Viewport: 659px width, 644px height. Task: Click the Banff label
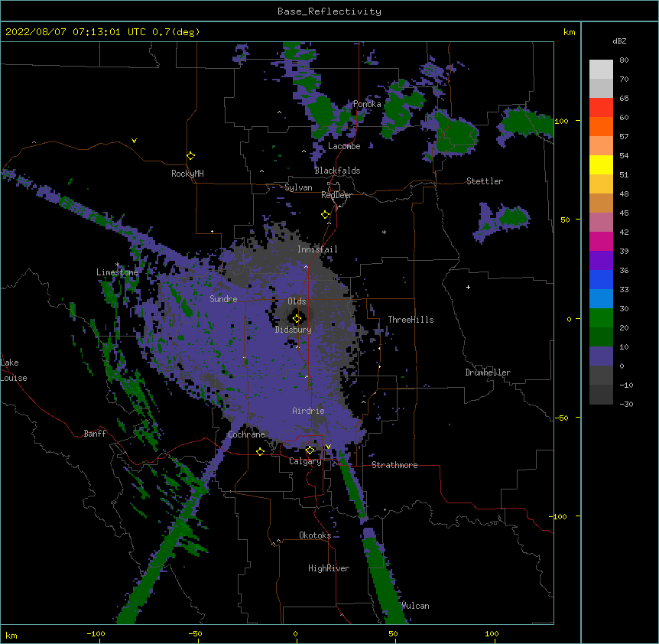click(x=95, y=434)
